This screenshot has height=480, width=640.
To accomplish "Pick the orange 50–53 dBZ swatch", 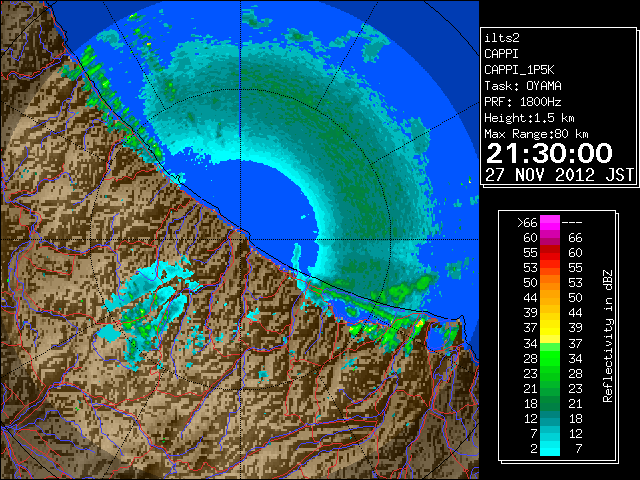I will click(550, 282).
